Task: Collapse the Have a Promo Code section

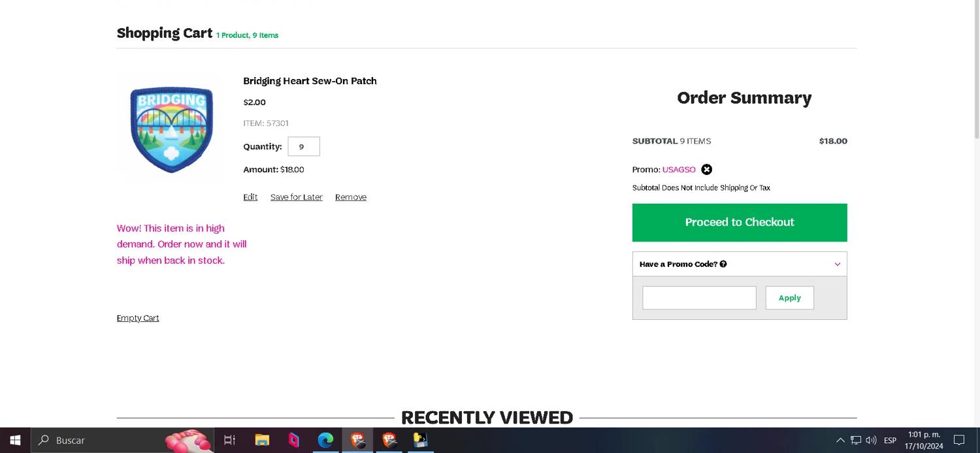Action: 837,264
